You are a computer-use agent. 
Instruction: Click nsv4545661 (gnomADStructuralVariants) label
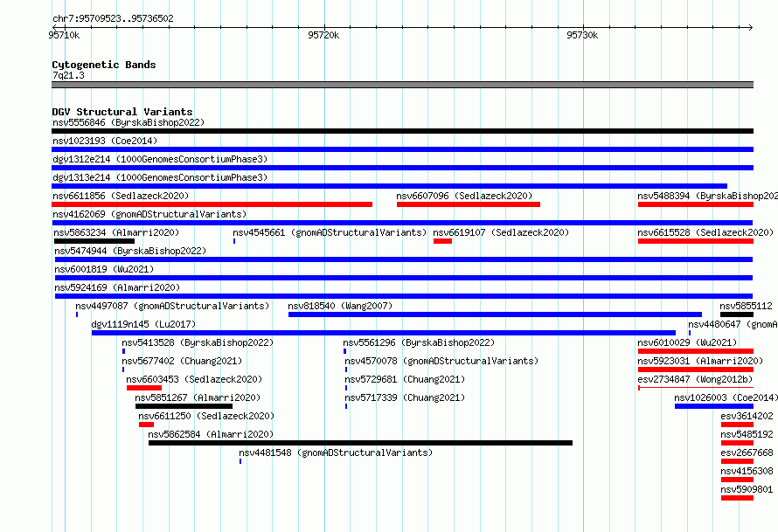pos(330,232)
